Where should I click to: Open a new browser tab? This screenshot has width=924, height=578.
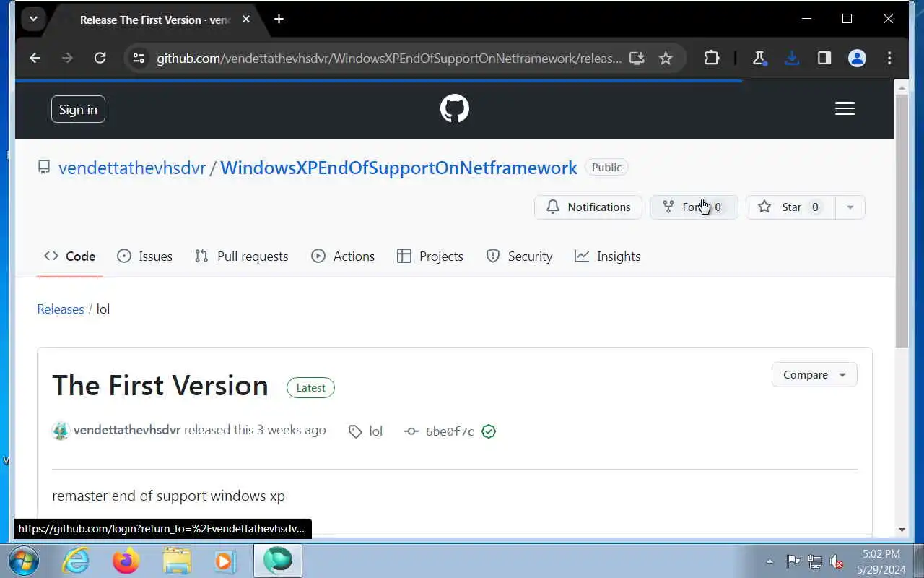pyautogui.click(x=279, y=20)
